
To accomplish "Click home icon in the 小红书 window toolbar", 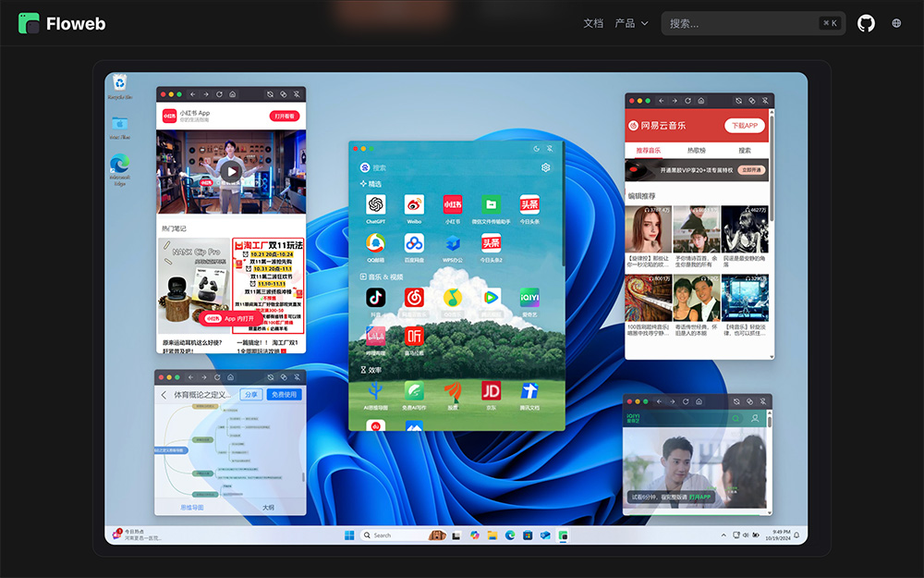I will (x=233, y=94).
